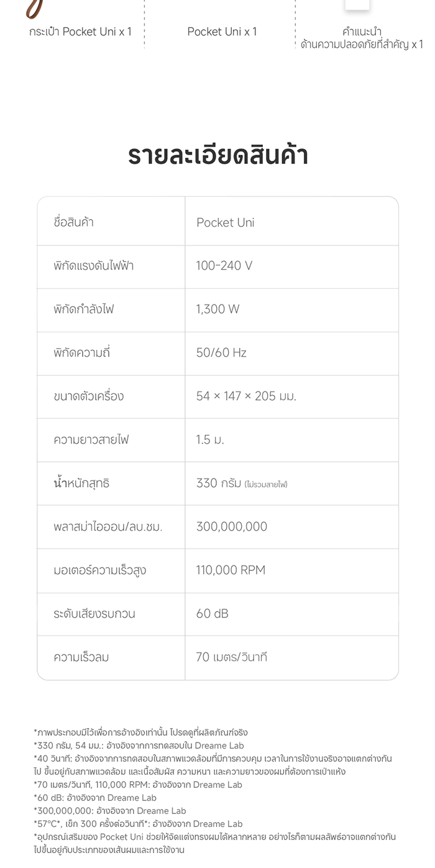The image size is (435, 868).
Task: Click the กระเป๋า Pocket Uni x 1 caption
Action: (x=80, y=32)
